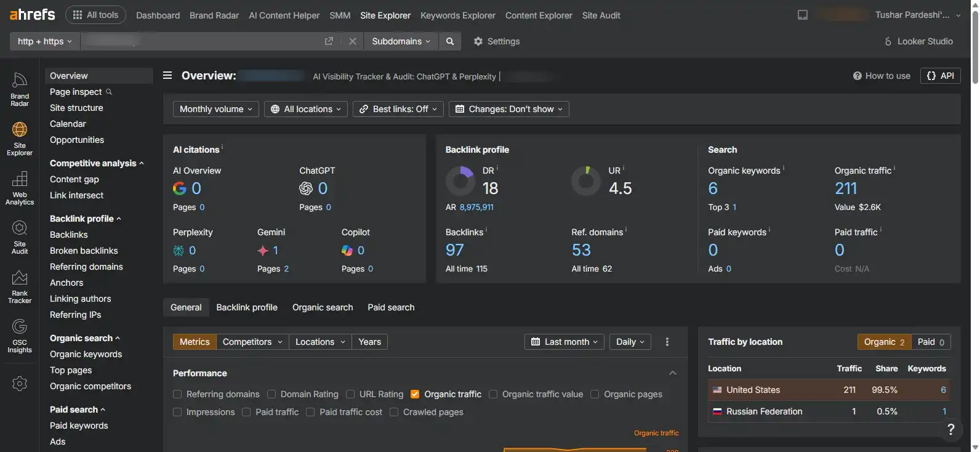Click the screen icon in top bar

[803, 15]
